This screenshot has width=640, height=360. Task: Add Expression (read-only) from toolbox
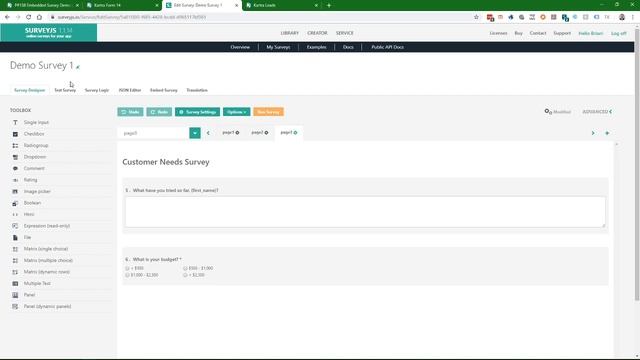(47, 226)
